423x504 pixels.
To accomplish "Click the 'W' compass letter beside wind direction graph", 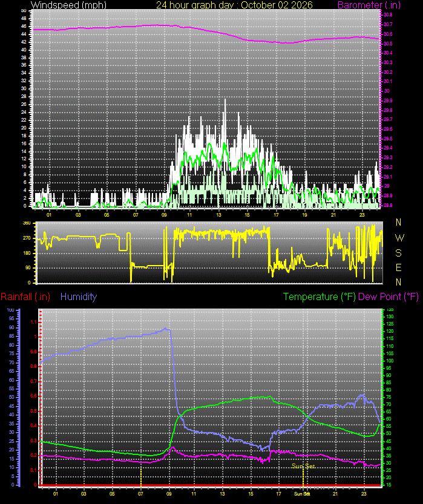I will [399, 238].
